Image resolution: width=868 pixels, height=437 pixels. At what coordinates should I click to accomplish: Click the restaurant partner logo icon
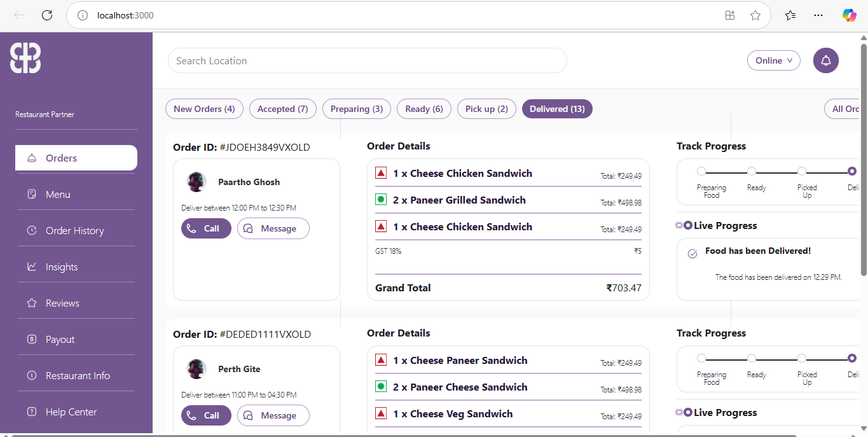pos(25,58)
